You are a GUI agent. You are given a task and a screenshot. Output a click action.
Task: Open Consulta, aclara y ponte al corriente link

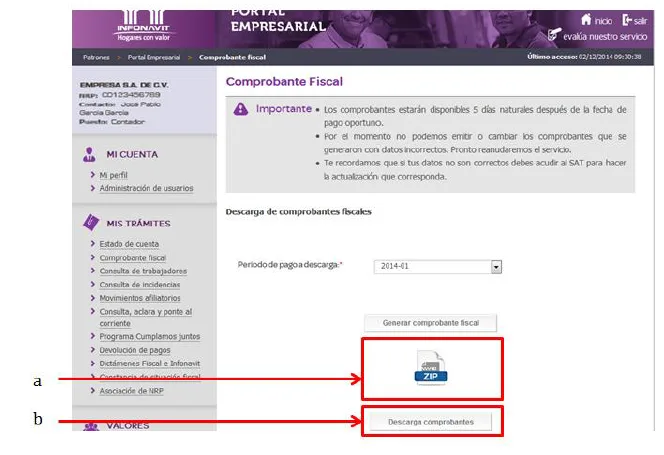coord(146,317)
